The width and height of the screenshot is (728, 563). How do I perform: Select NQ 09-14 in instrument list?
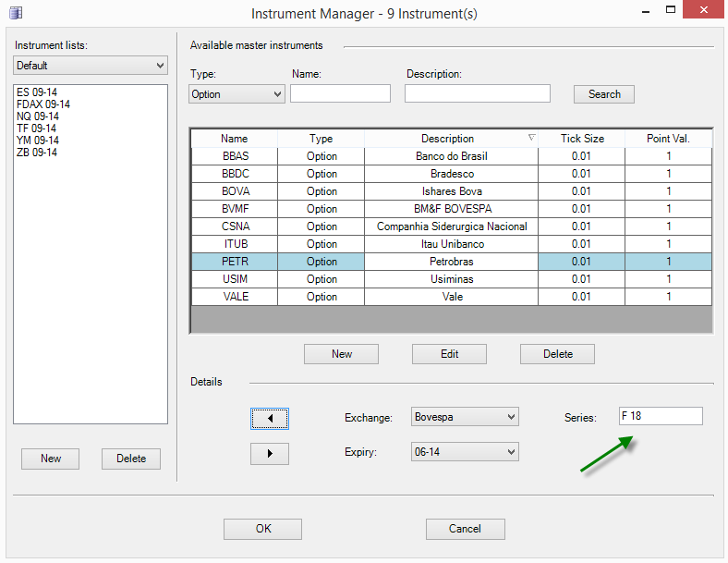tap(38, 116)
